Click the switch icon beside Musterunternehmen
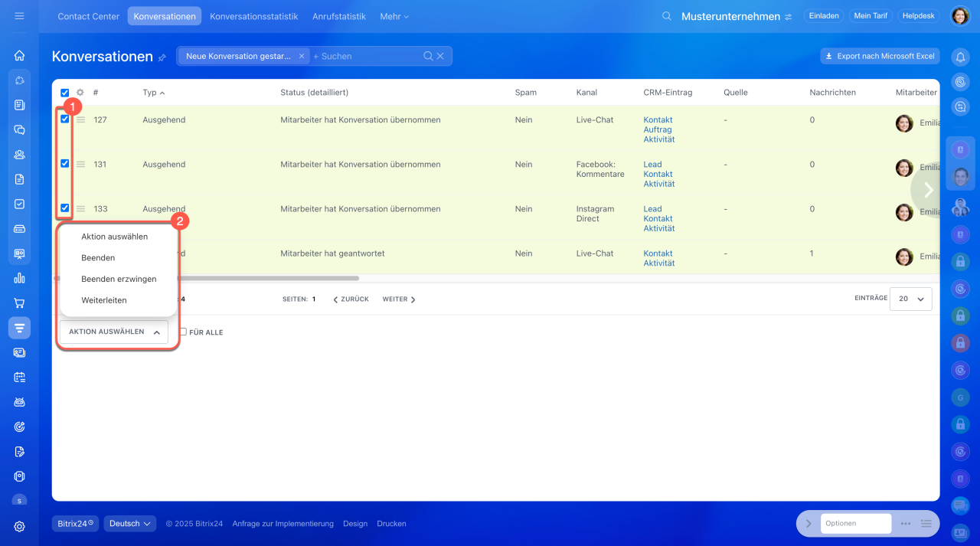The width and height of the screenshot is (980, 546). coord(788,17)
